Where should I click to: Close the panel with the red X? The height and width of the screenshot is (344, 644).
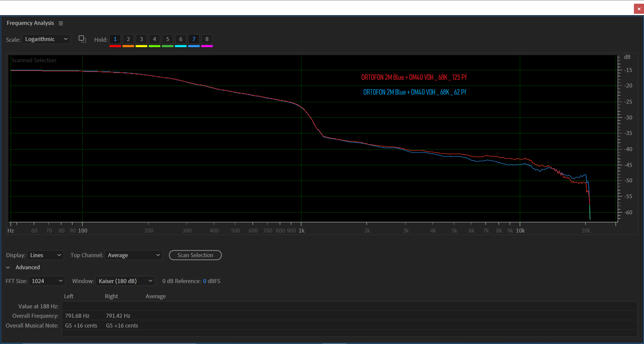[x=639, y=9]
